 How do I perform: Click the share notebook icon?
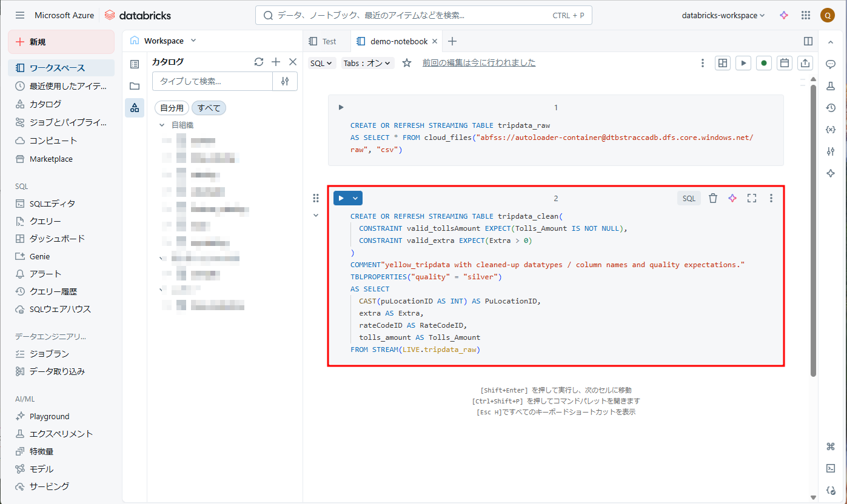pyautogui.click(x=805, y=63)
